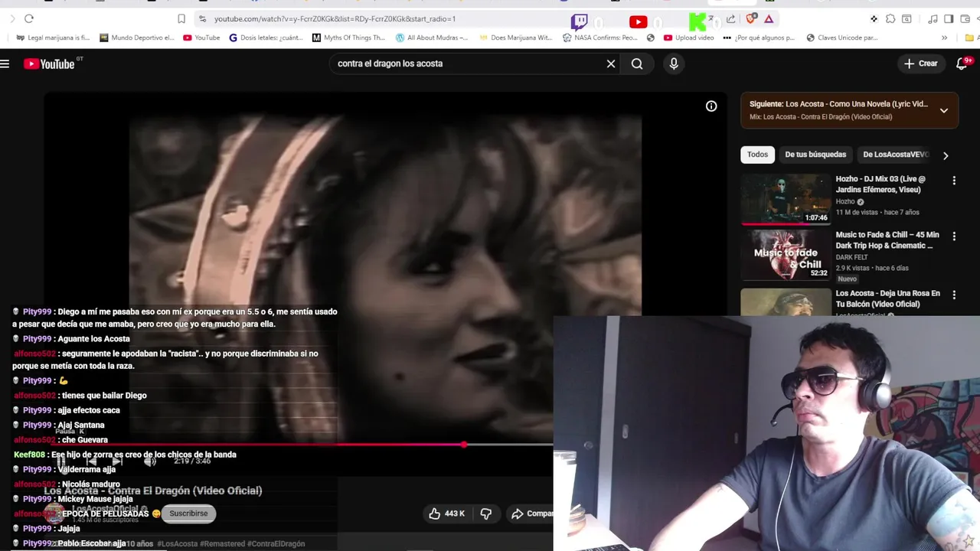The width and height of the screenshot is (980, 551).
Task: Click the #LosAcosta hashtag
Action: click(x=178, y=543)
